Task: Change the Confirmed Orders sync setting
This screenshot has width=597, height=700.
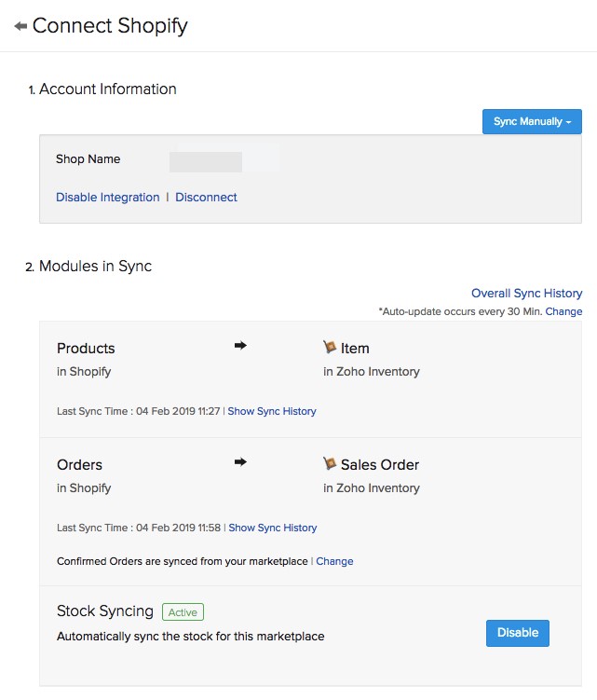Action: point(334,561)
